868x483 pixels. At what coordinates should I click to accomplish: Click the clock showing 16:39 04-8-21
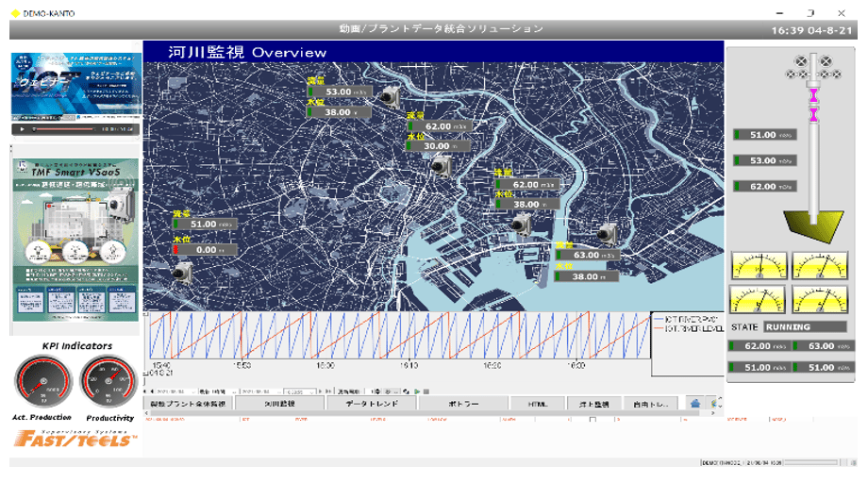coord(811,30)
